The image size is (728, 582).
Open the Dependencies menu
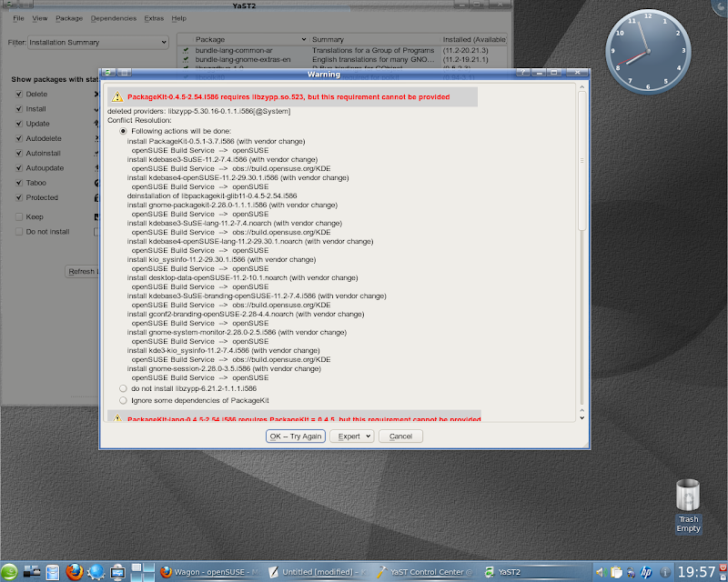tap(114, 18)
